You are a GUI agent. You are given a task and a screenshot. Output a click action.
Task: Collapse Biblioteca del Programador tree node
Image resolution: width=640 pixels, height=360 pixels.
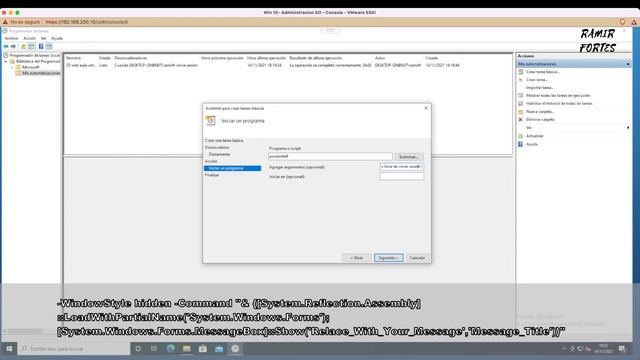click(x=6, y=61)
